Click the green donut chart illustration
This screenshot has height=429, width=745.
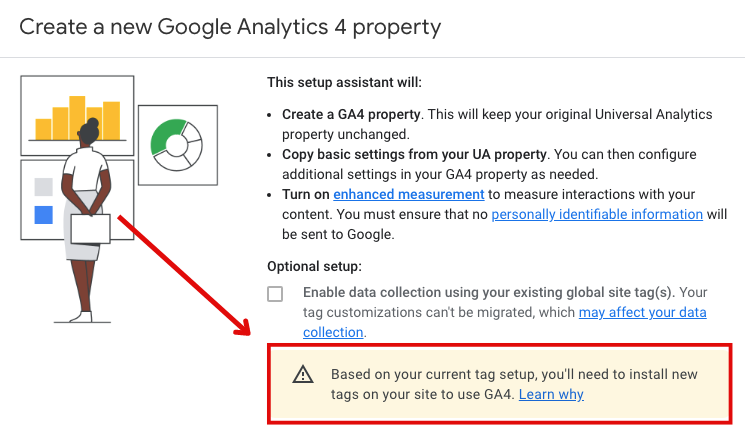pyautogui.click(x=176, y=145)
